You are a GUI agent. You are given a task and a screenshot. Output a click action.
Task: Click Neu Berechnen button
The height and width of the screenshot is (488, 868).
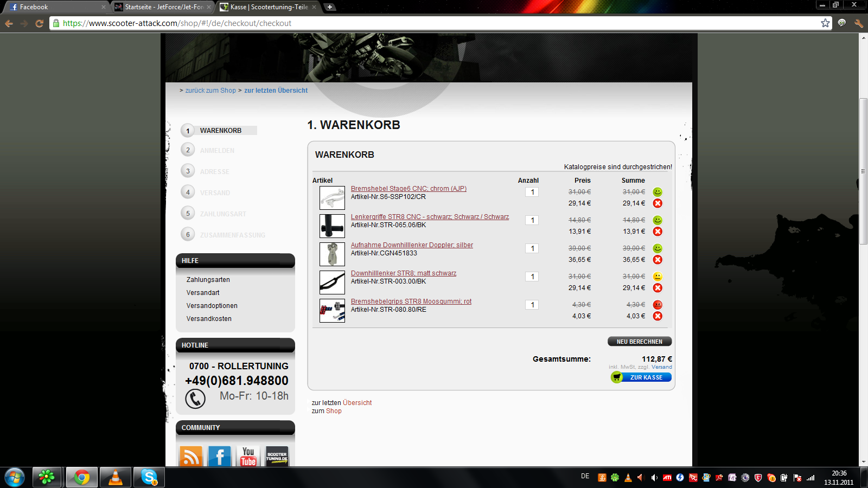[640, 342]
